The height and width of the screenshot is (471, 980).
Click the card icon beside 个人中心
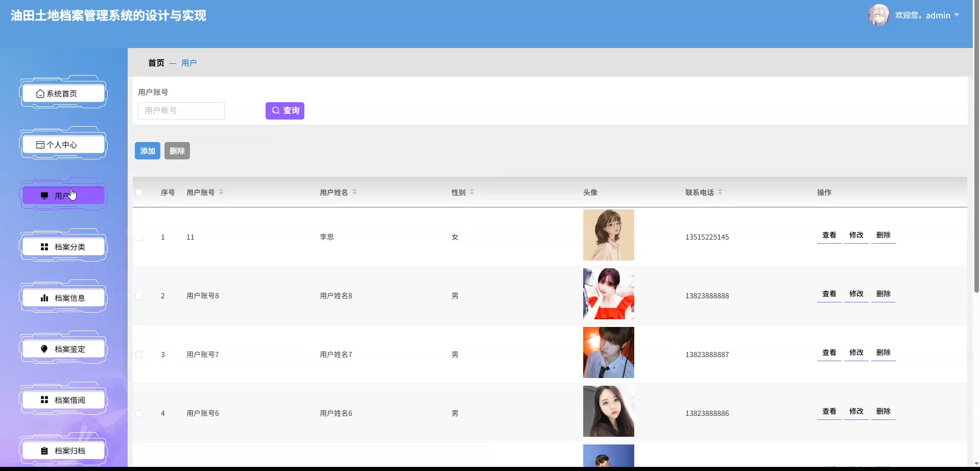tap(40, 145)
